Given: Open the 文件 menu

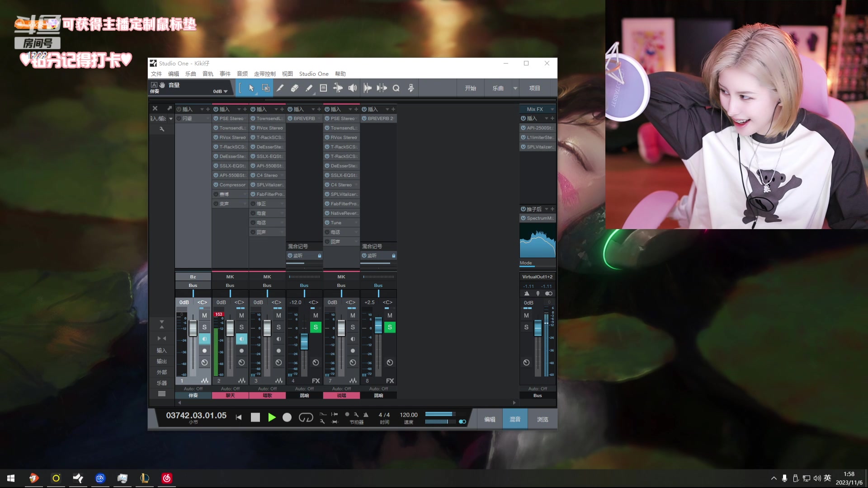Looking at the screenshot, I should pyautogui.click(x=156, y=74).
